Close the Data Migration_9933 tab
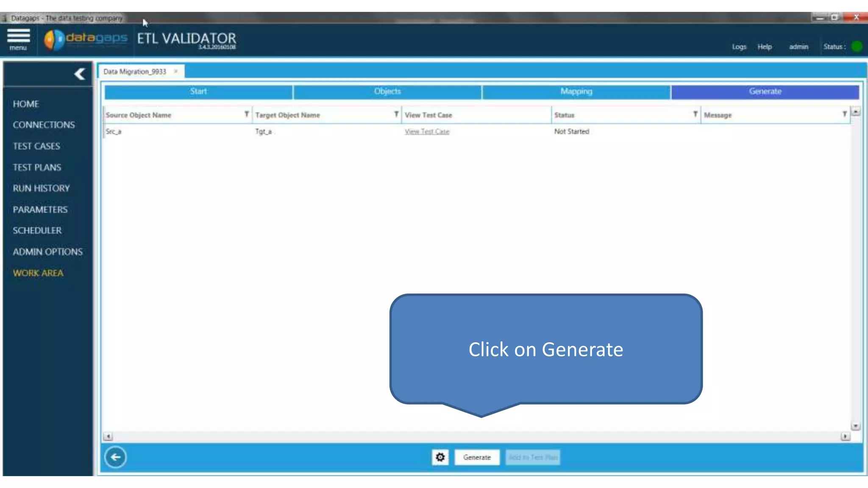Viewport: 868px width, 488px height. 176,72
